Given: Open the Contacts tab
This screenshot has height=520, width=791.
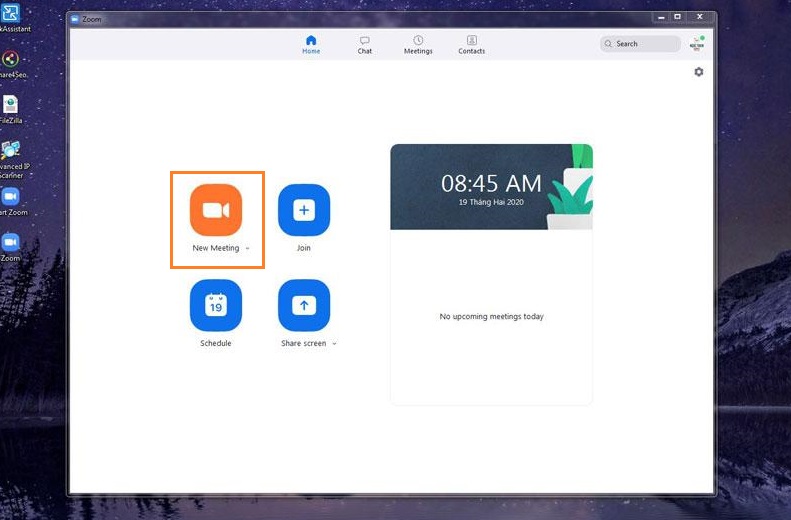Looking at the screenshot, I should pos(472,44).
